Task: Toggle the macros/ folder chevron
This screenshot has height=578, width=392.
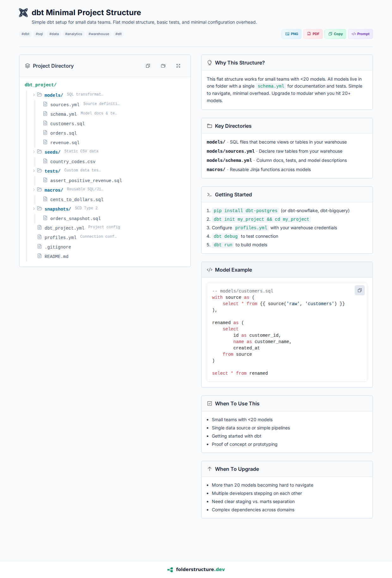Action: (34, 190)
